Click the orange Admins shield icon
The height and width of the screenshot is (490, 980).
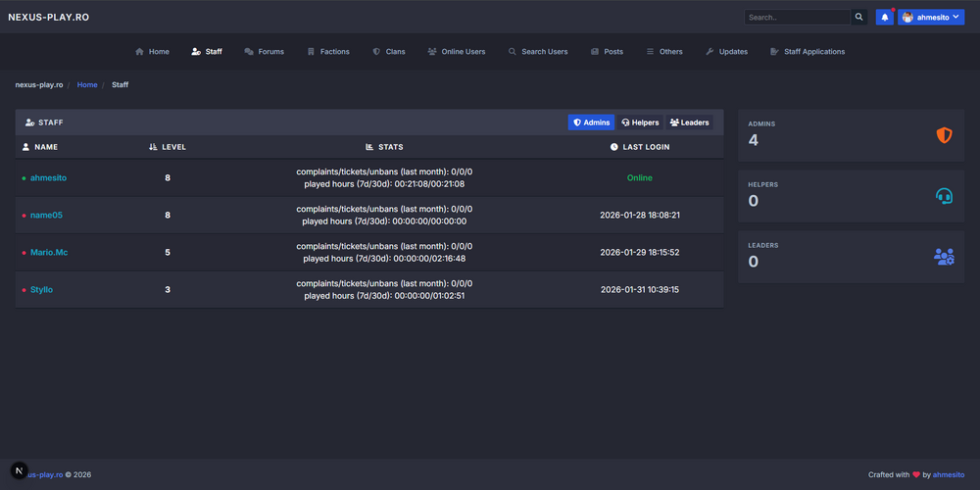944,135
